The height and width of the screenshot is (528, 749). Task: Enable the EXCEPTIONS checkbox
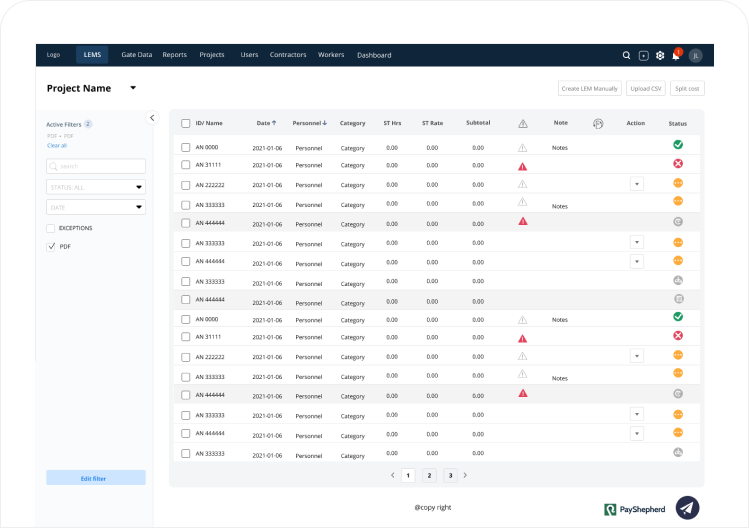(x=51, y=228)
